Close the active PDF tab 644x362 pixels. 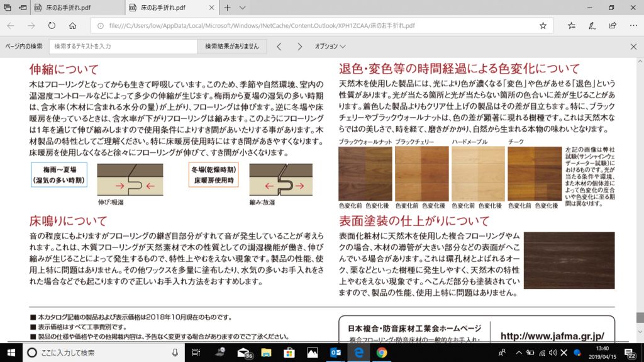point(211,8)
